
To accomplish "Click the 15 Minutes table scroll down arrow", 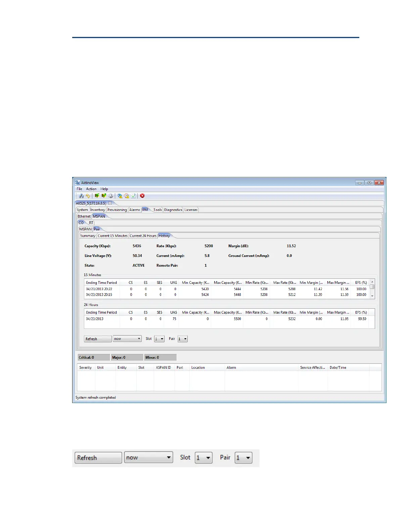I will 372,296.
